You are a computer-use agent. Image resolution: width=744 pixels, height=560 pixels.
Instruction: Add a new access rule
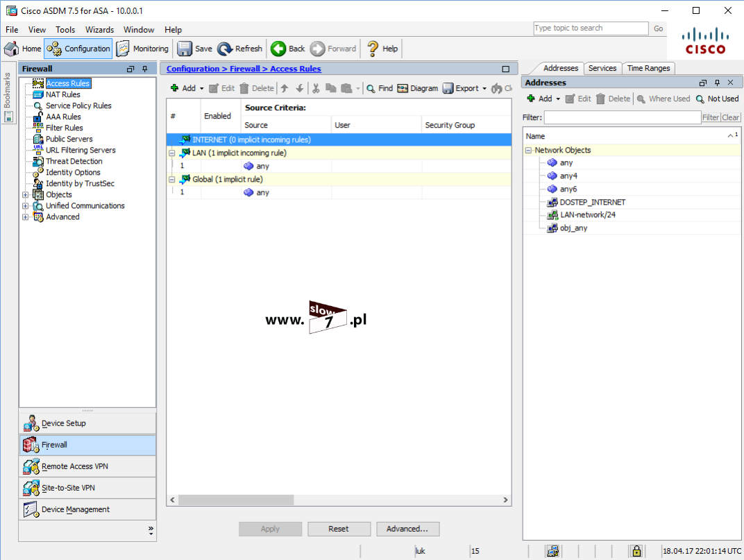[183, 88]
